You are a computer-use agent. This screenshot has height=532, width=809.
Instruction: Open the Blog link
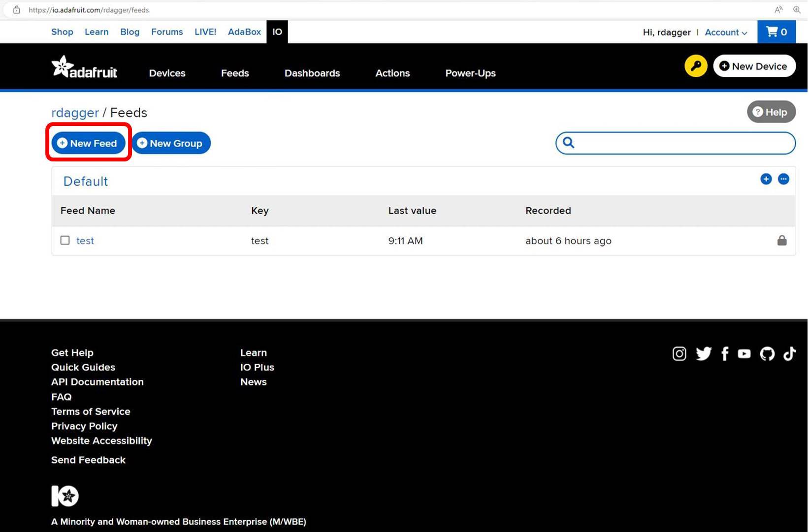[x=130, y=32]
